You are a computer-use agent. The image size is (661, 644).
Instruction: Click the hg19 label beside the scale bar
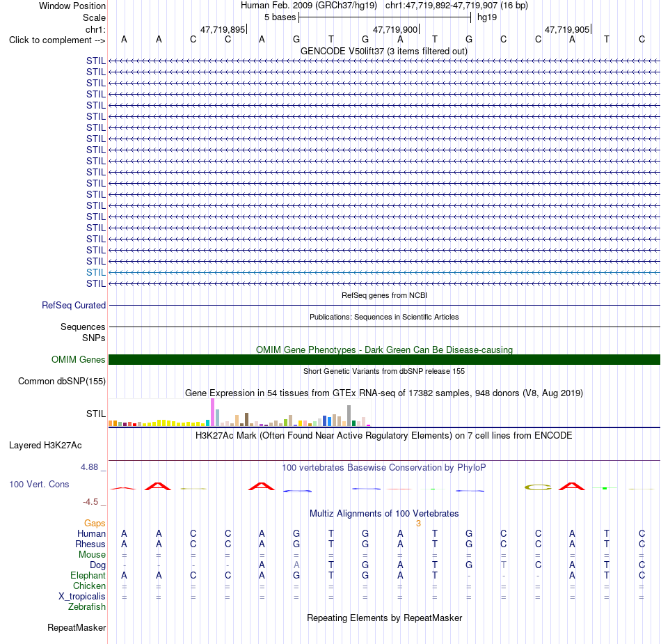point(487,17)
